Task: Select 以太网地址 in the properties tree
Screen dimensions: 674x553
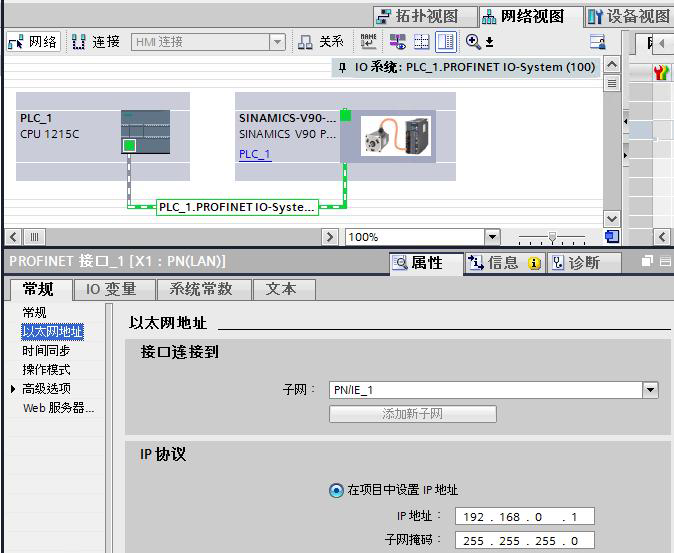Action: 52,331
